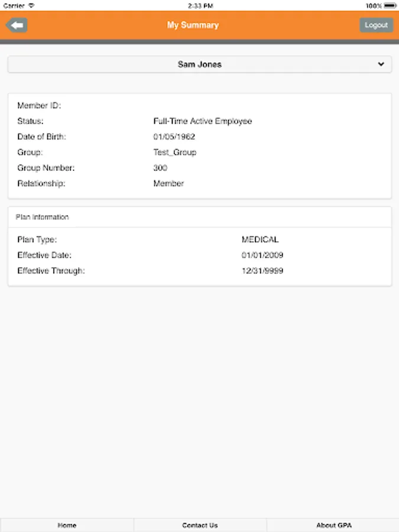The image size is (399, 532).
Task: Tap the back arrow icon
Action: 17,25
